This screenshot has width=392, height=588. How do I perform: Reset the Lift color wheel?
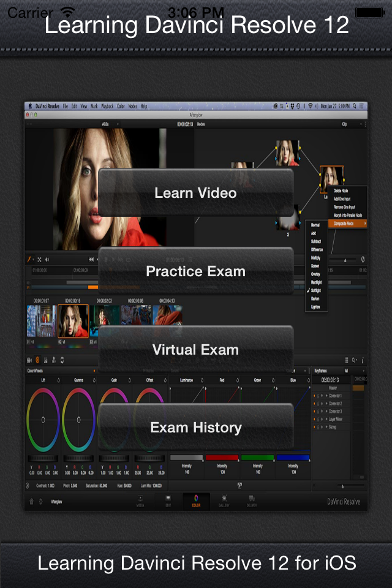pyautogui.click(x=58, y=380)
